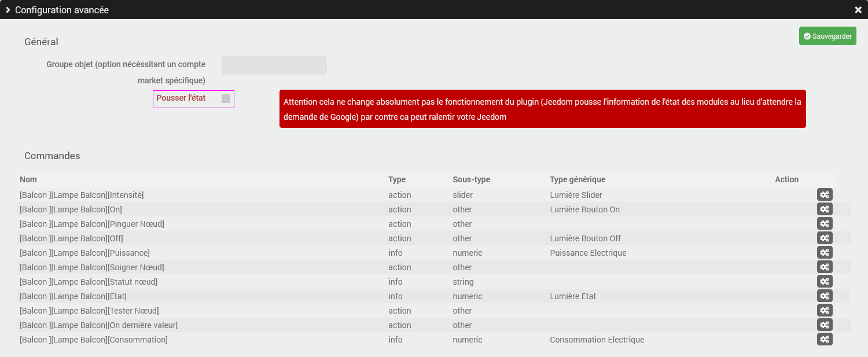The height and width of the screenshot is (357, 868).
Task: Enable the Pousser l'état checkbox
Action: point(226,99)
